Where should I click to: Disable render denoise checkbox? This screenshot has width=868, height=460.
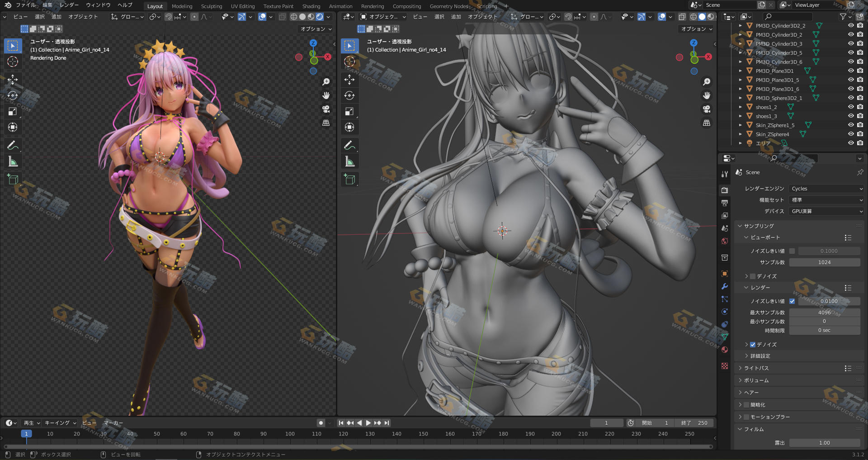click(x=753, y=345)
